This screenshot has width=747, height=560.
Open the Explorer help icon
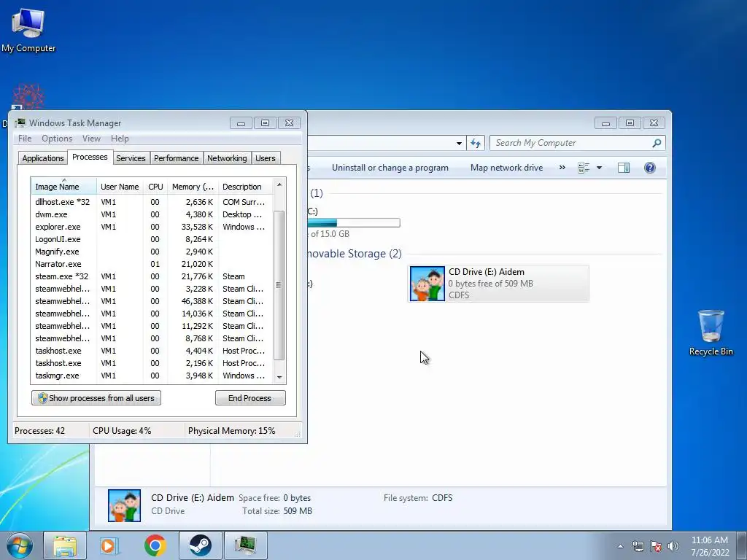point(649,168)
